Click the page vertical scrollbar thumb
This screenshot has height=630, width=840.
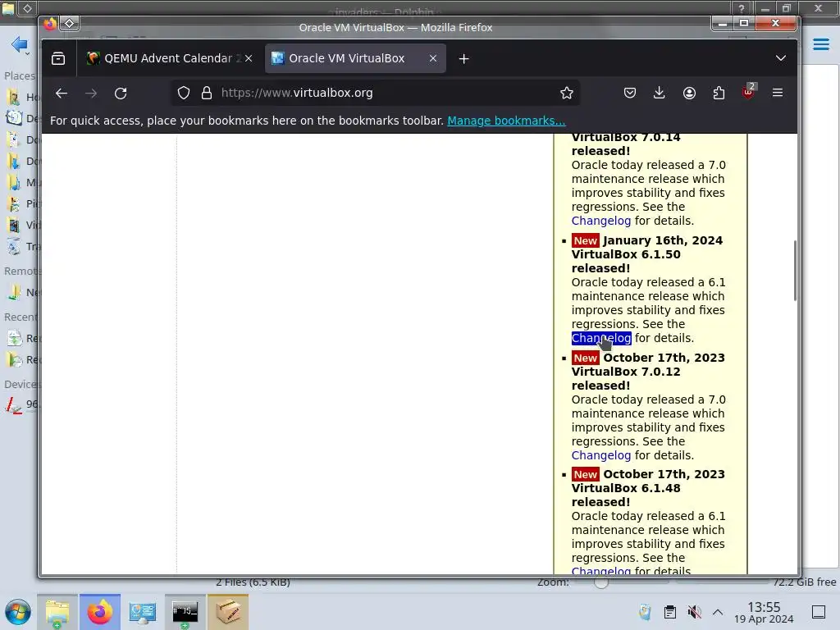[795, 271]
